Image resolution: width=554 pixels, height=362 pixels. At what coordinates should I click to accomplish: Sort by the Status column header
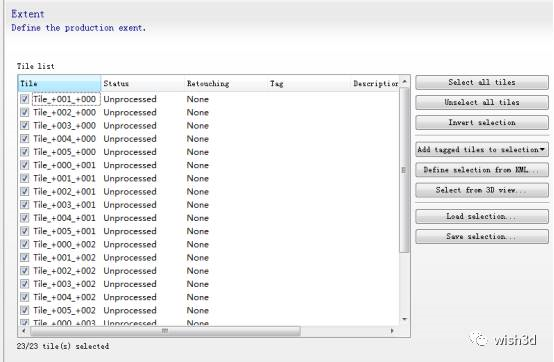coord(142,84)
